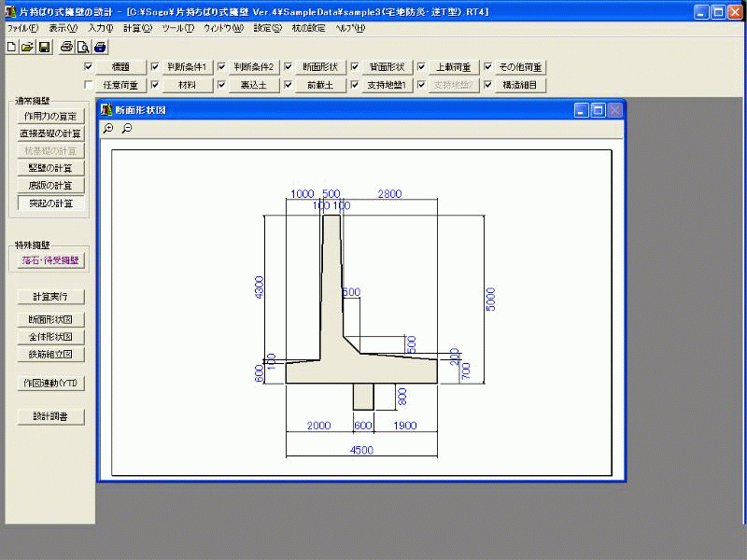Toggle the checkbox beside 断面形状
The image size is (747, 560).
click(x=288, y=67)
